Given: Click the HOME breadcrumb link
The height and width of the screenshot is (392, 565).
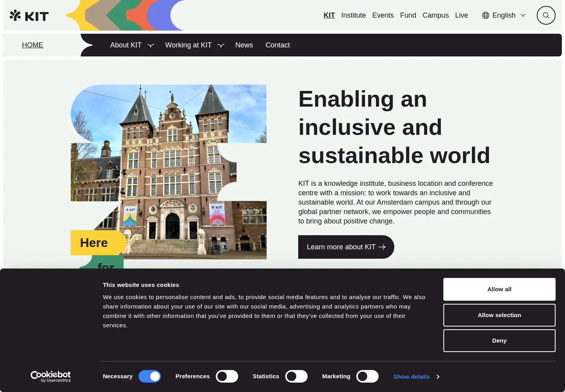Looking at the screenshot, I should coord(33,45).
